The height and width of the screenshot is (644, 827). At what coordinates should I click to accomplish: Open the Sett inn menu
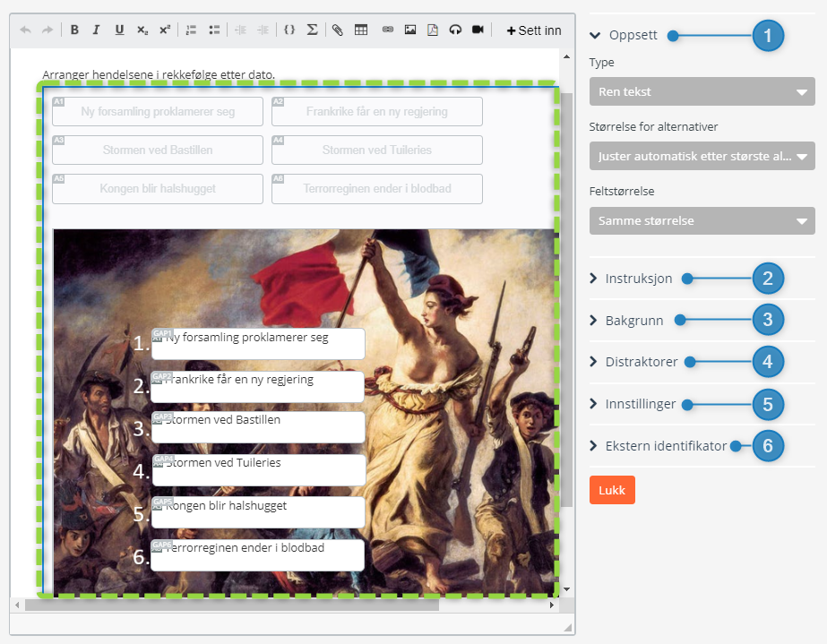click(x=534, y=30)
